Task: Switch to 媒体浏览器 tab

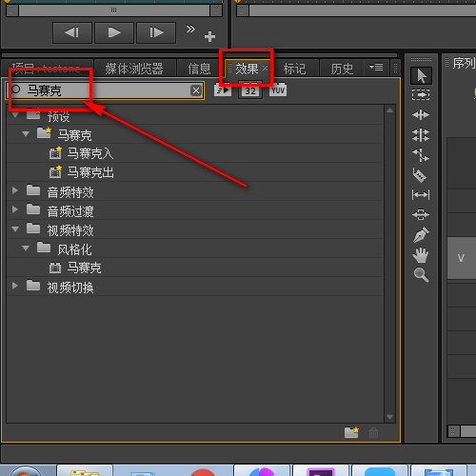Action: (134, 69)
